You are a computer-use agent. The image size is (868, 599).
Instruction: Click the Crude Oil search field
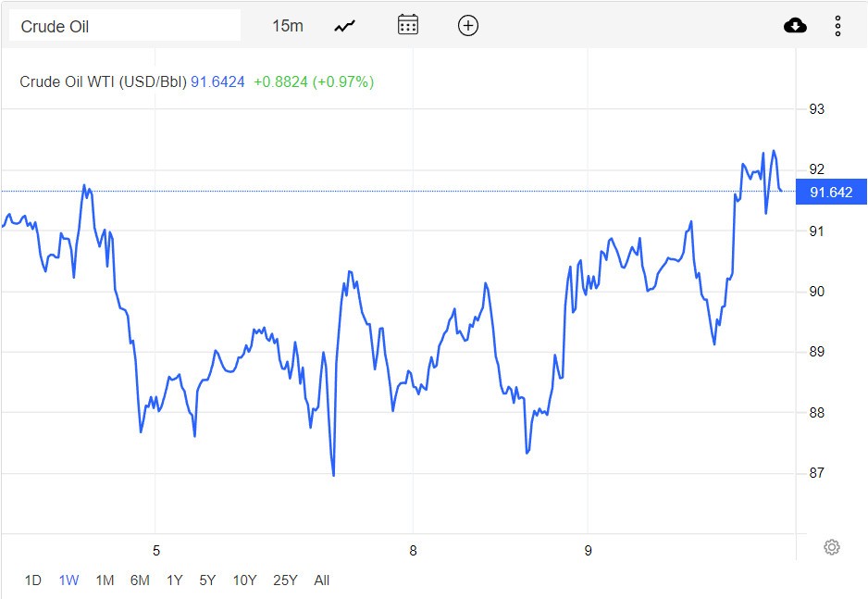coord(125,26)
